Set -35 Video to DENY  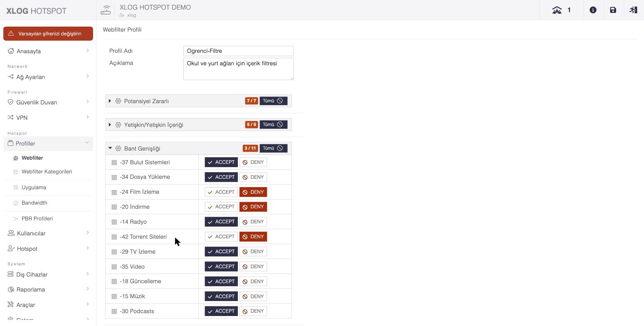pos(253,267)
